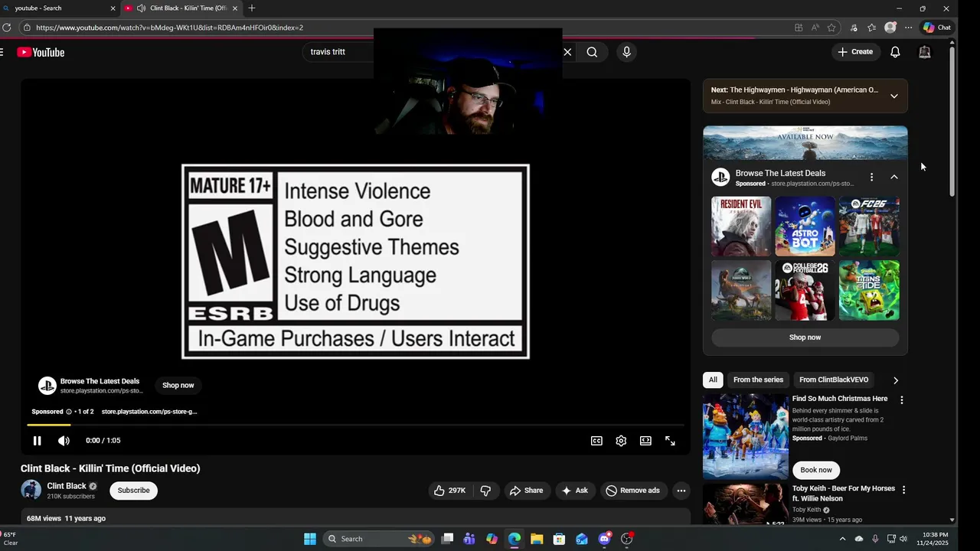The height and width of the screenshot is (551, 980).
Task: Click the SpongeBob Titans of the Tide thumbnail
Action: pos(869,290)
